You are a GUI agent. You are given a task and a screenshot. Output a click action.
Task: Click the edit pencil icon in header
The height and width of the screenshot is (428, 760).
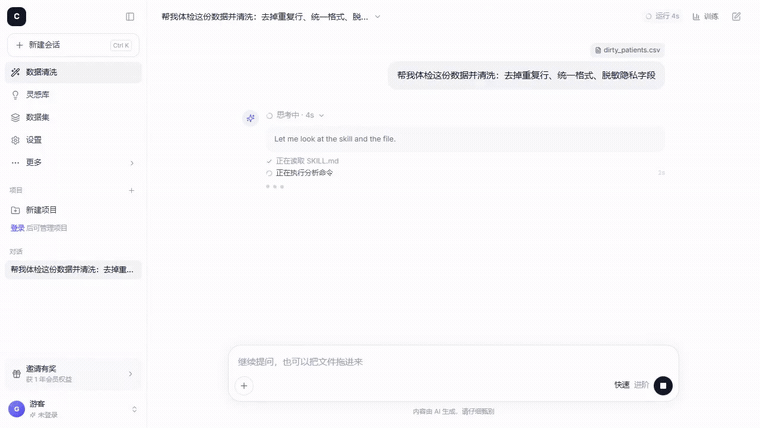coord(736,16)
